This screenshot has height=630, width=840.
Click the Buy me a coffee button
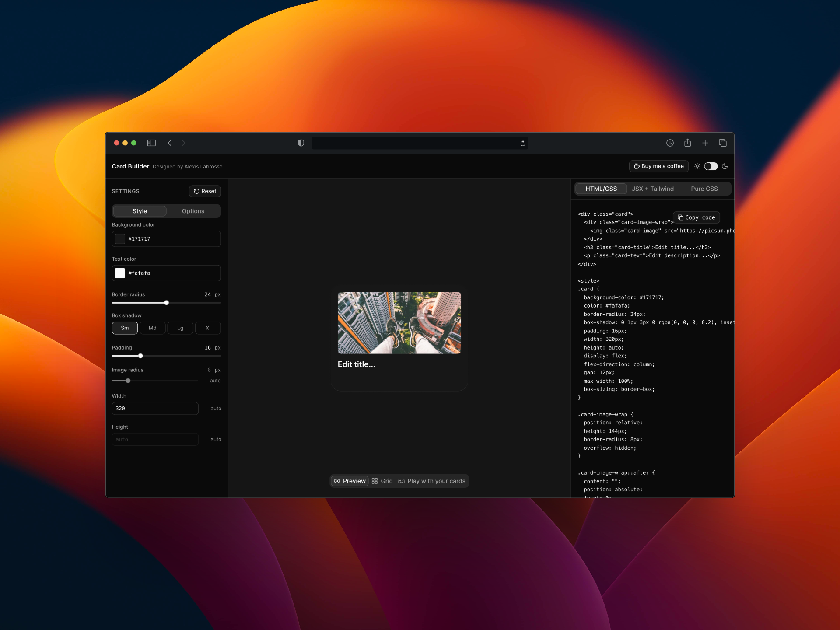(x=659, y=166)
